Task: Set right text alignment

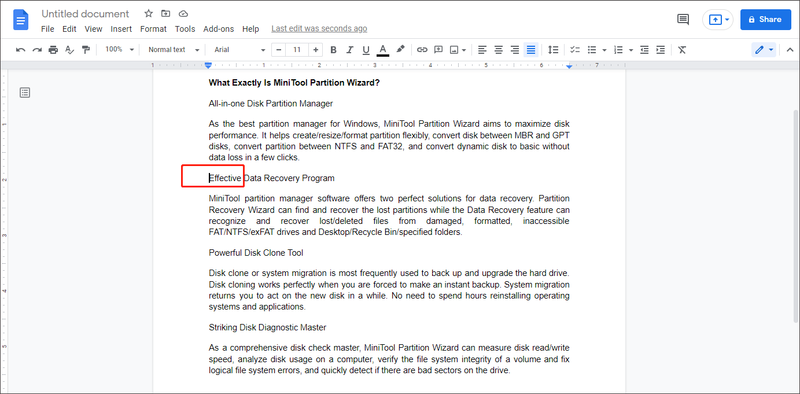Action: (x=515, y=50)
